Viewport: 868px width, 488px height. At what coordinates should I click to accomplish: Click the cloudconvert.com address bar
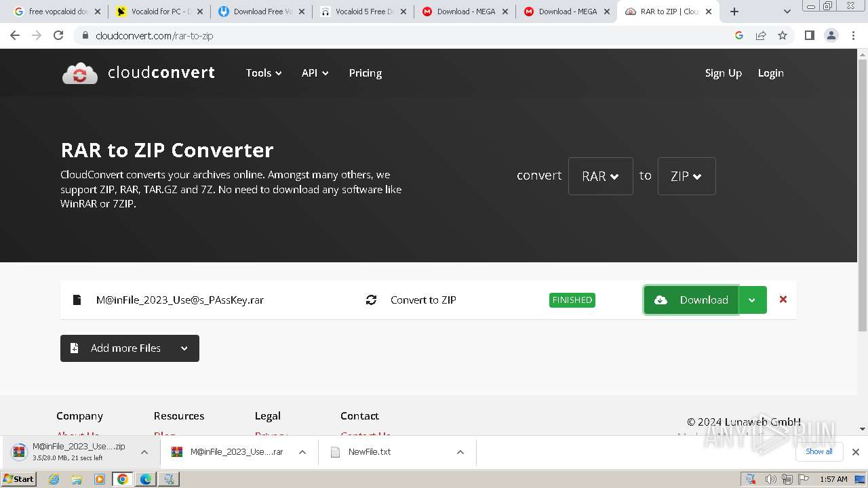click(407, 35)
